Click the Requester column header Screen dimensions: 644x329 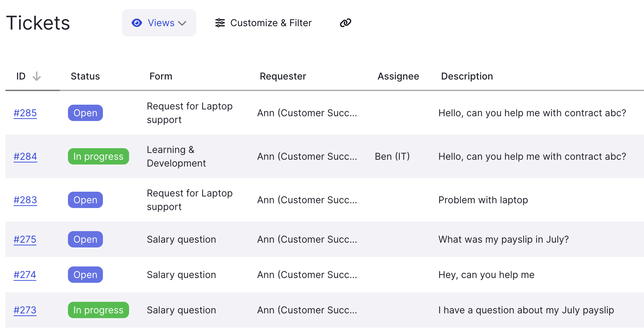[x=283, y=76]
